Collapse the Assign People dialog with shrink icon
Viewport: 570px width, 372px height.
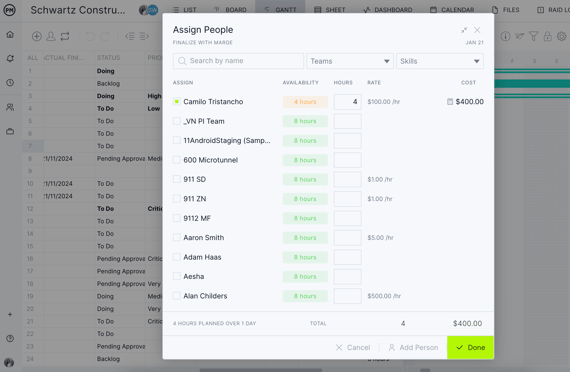click(x=464, y=30)
